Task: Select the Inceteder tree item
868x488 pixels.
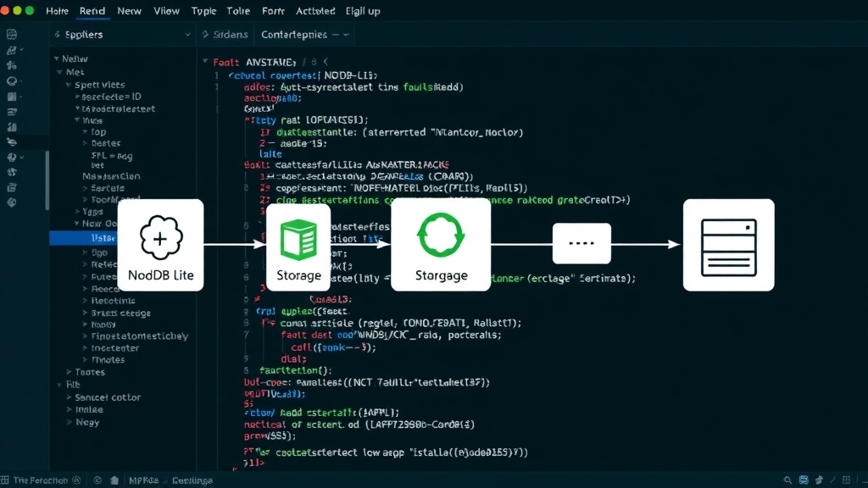Action: (114, 348)
